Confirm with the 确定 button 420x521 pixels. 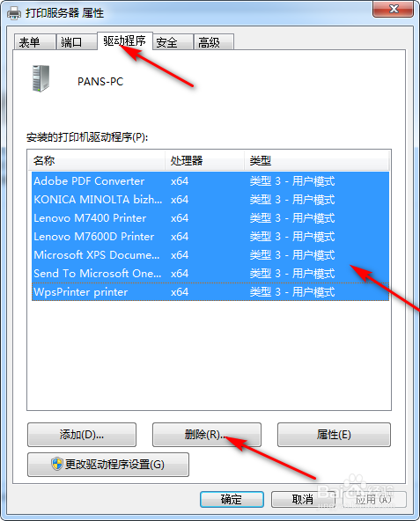point(232,499)
